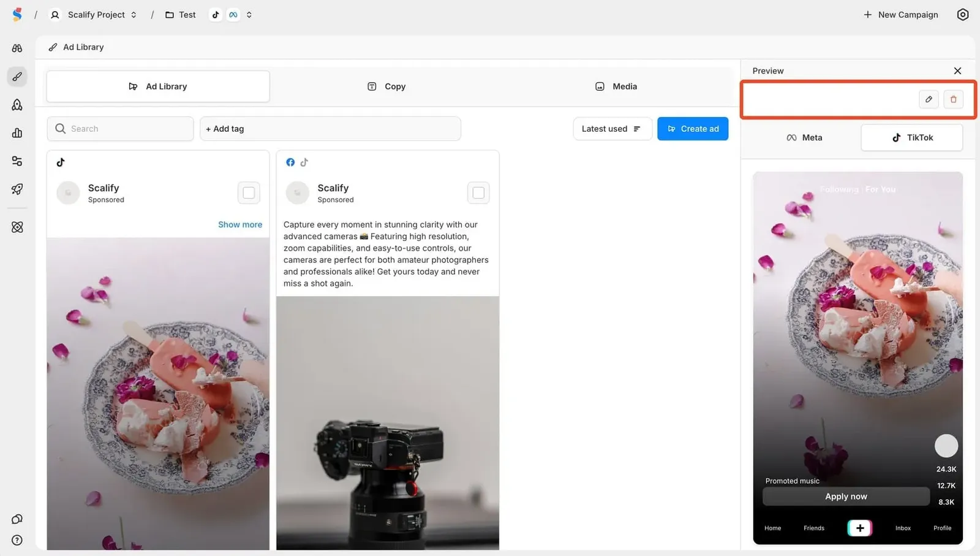Click inside the Search field
The image size is (980, 556).
120,129
